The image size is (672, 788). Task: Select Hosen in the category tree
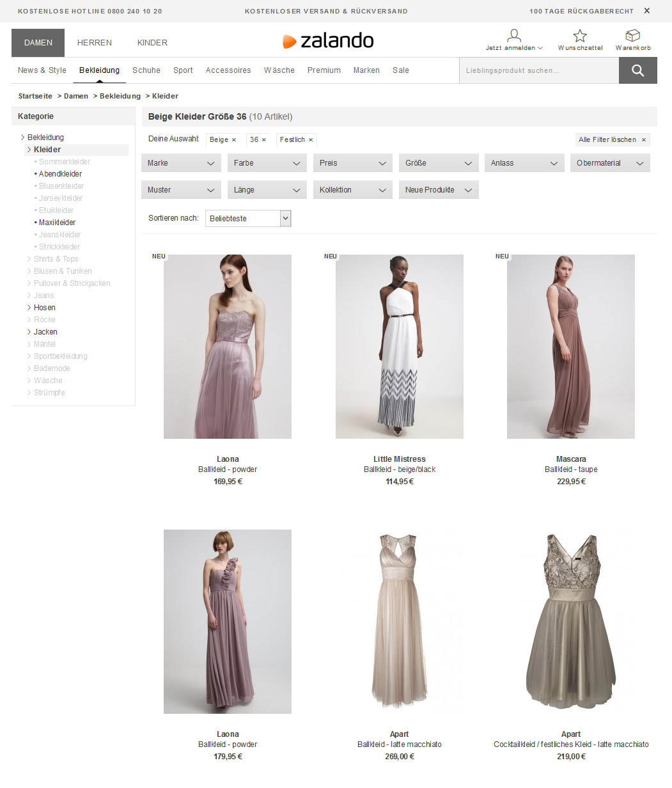(x=45, y=308)
